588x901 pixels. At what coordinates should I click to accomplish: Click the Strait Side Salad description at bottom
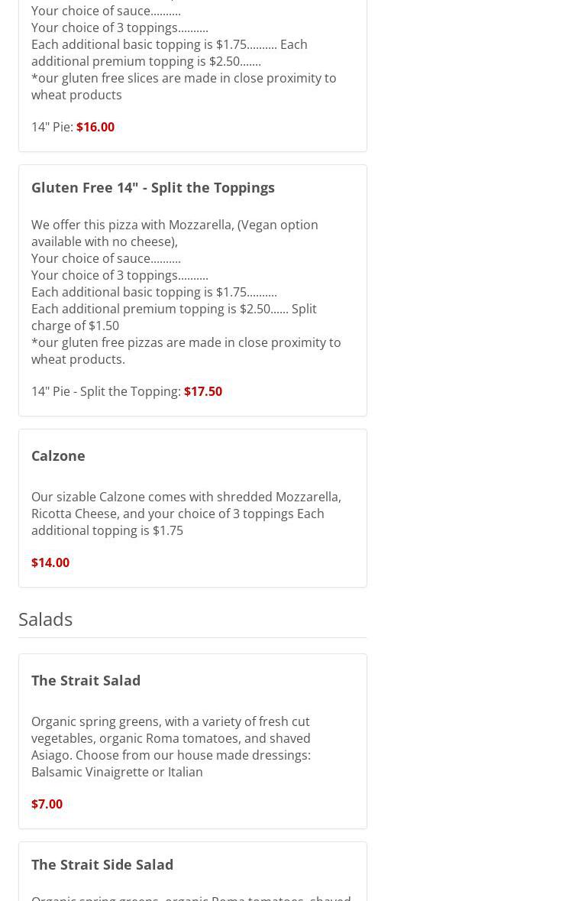(x=191, y=897)
